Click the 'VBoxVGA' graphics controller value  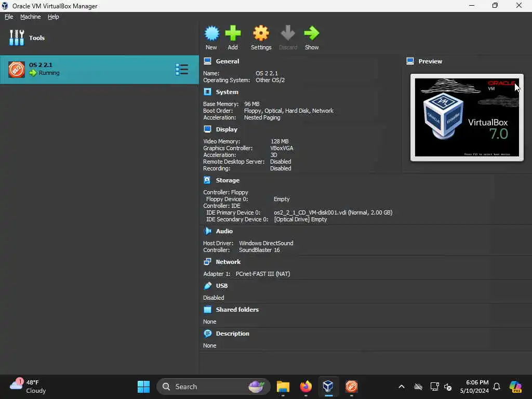coord(282,148)
